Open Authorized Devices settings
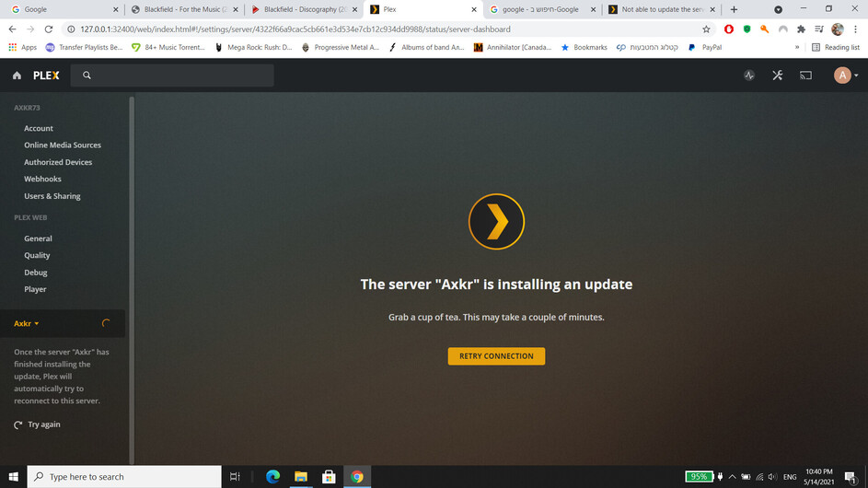 pos(58,162)
